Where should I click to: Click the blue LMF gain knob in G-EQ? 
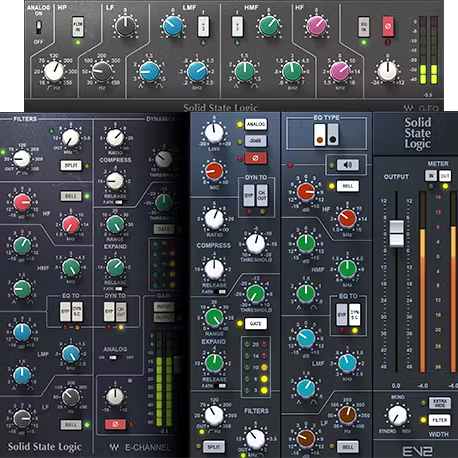173,26
